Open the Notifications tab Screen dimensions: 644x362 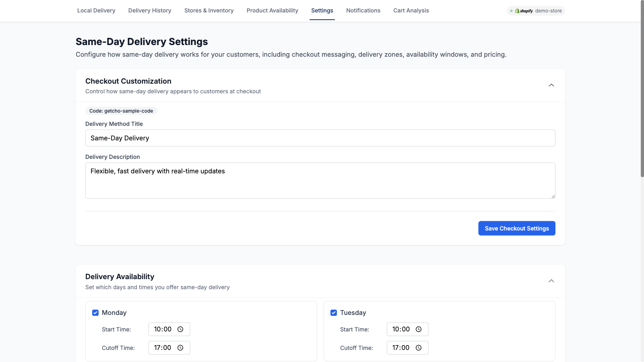(x=363, y=10)
